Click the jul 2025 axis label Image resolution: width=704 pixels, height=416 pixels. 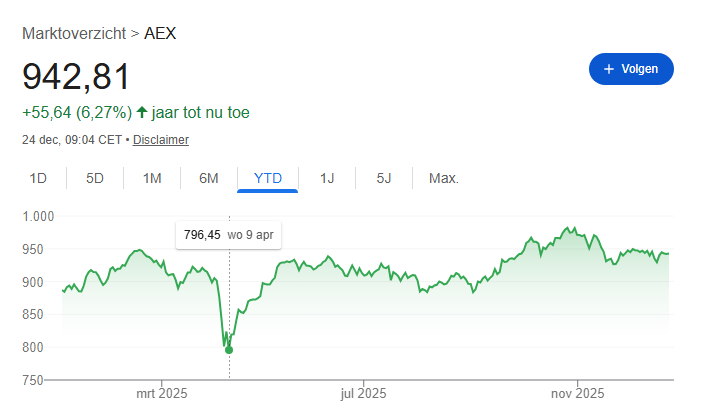[362, 393]
